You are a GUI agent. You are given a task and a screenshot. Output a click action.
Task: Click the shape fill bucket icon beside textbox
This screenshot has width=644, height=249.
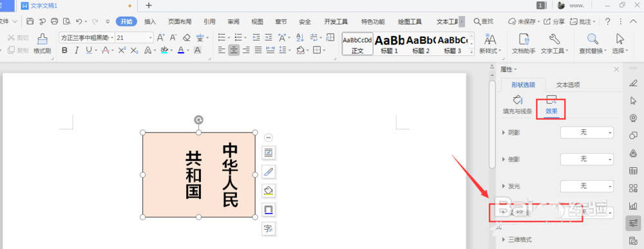[x=269, y=190]
